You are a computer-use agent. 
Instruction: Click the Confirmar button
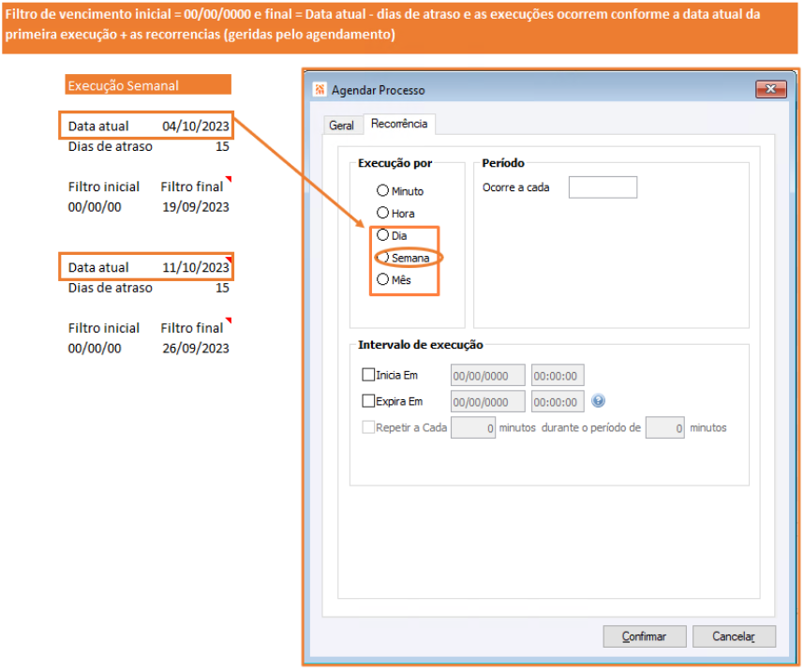(x=646, y=637)
